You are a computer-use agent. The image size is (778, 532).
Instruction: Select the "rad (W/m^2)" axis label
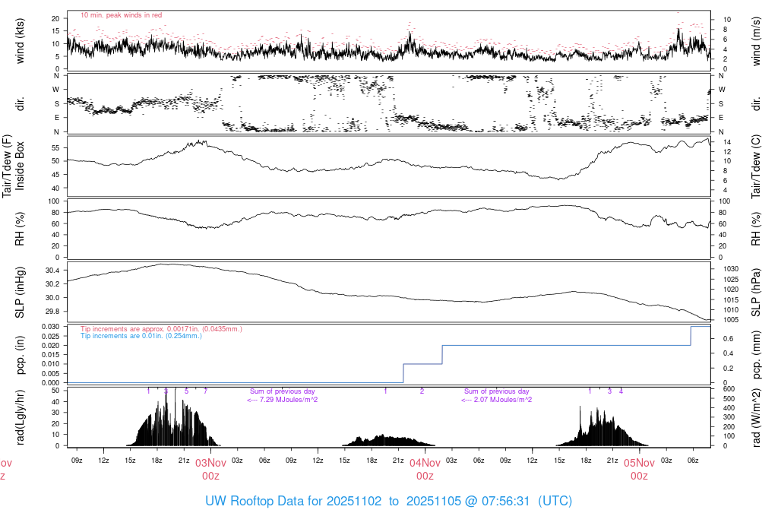756,417
